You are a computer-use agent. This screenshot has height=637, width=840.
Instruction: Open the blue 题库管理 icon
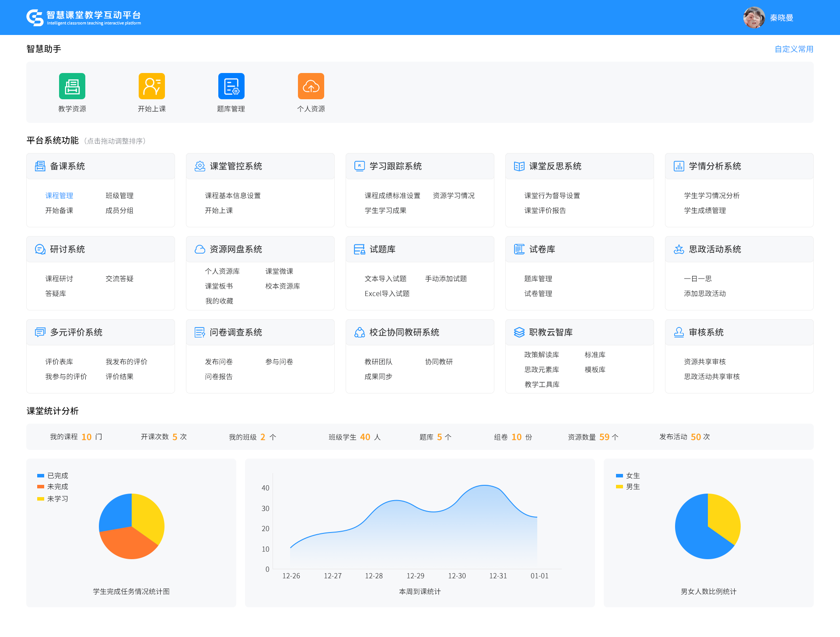click(x=231, y=86)
